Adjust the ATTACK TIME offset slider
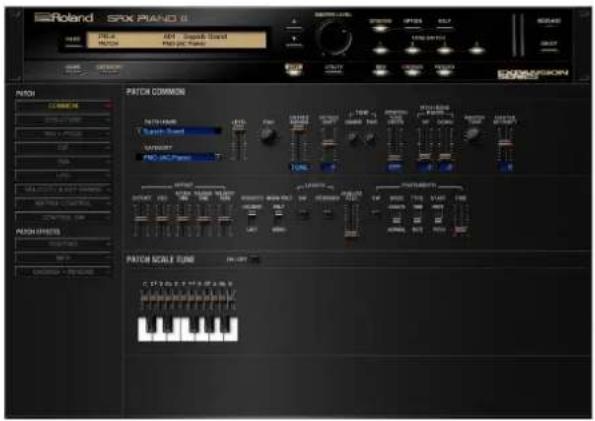 tap(183, 220)
